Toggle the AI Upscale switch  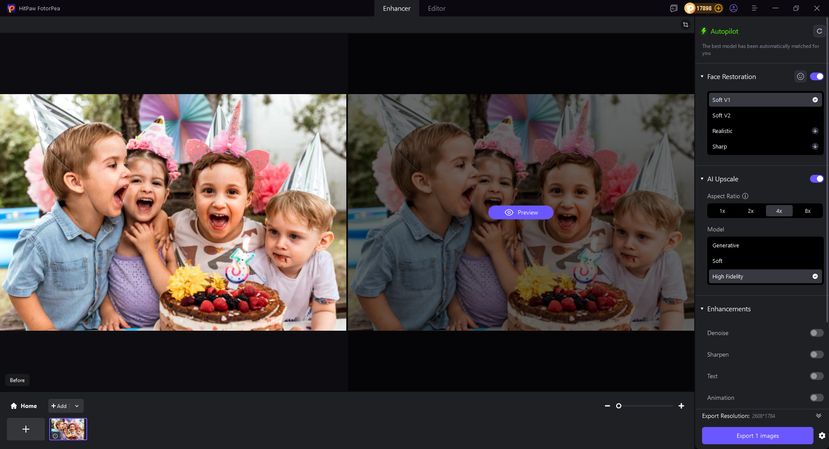tap(816, 179)
